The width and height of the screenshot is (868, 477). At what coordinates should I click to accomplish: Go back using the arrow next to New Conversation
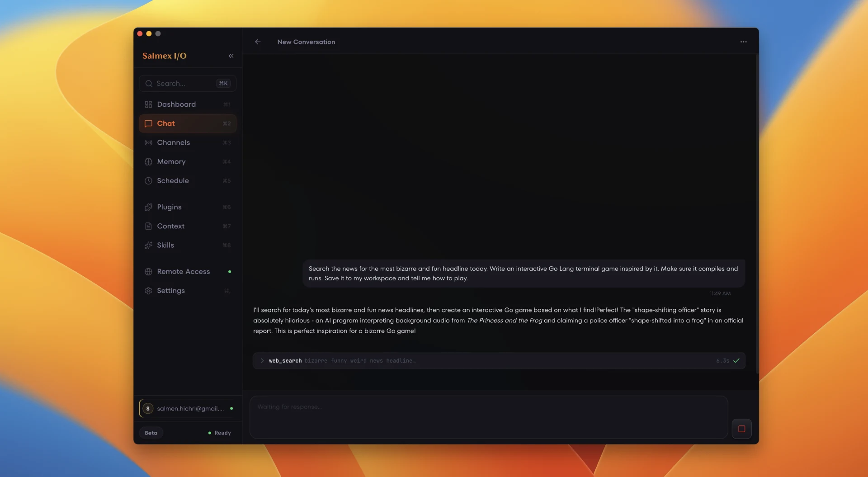click(x=258, y=42)
